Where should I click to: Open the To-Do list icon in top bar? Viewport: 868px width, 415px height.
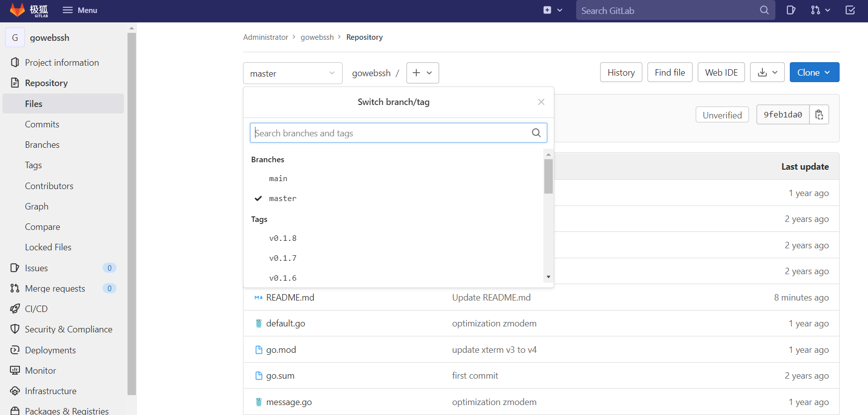tap(850, 10)
